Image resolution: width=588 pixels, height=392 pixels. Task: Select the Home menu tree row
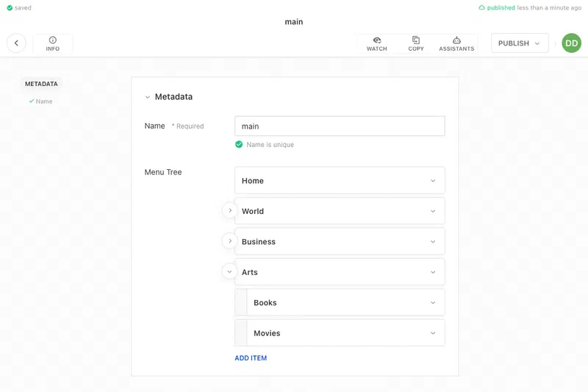(340, 180)
